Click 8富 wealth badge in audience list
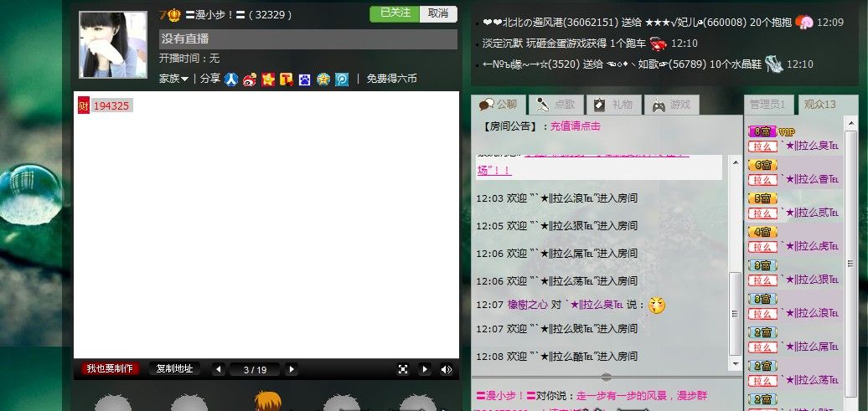 point(762,131)
